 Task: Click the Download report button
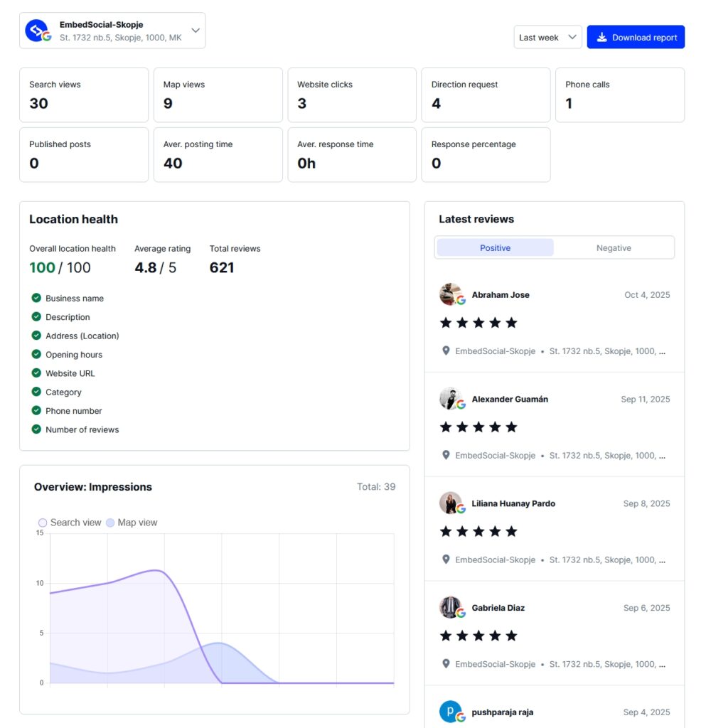636,38
